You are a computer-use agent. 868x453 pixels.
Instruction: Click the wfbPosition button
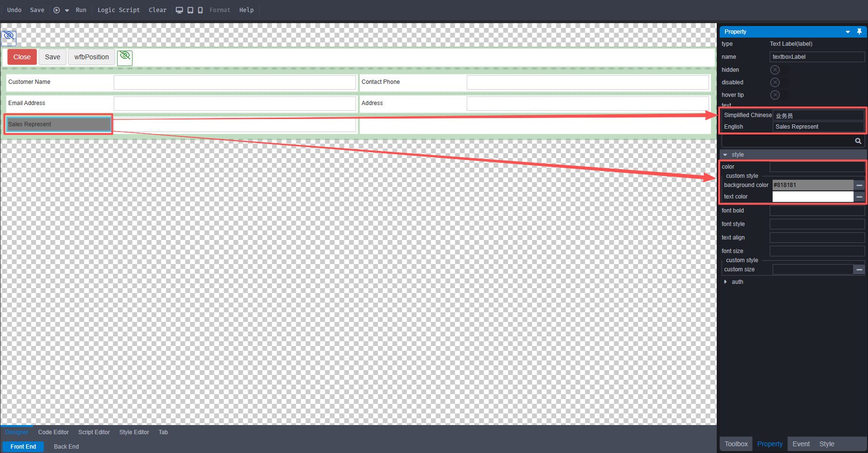pos(92,57)
